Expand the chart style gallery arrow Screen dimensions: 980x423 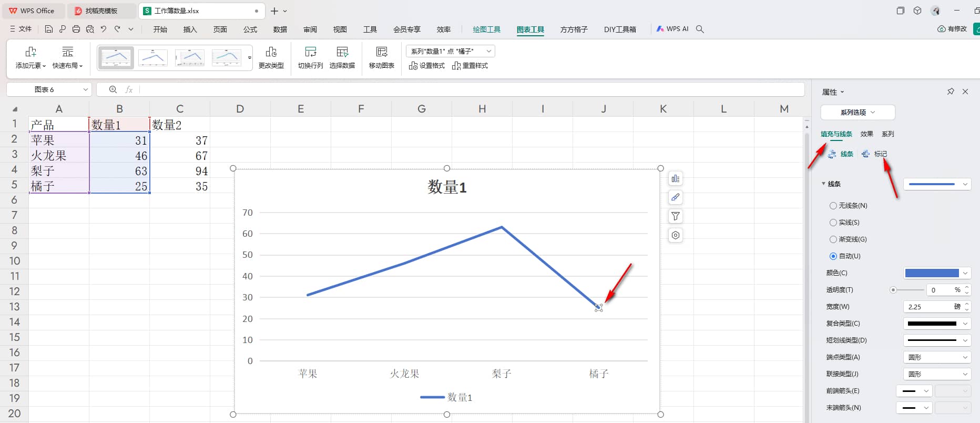[250, 58]
